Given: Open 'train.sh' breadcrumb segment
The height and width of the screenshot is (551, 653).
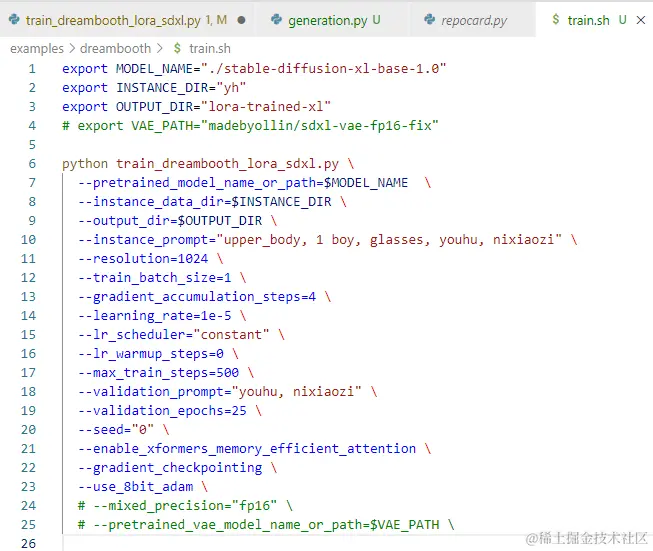Looking at the screenshot, I should 209,48.
